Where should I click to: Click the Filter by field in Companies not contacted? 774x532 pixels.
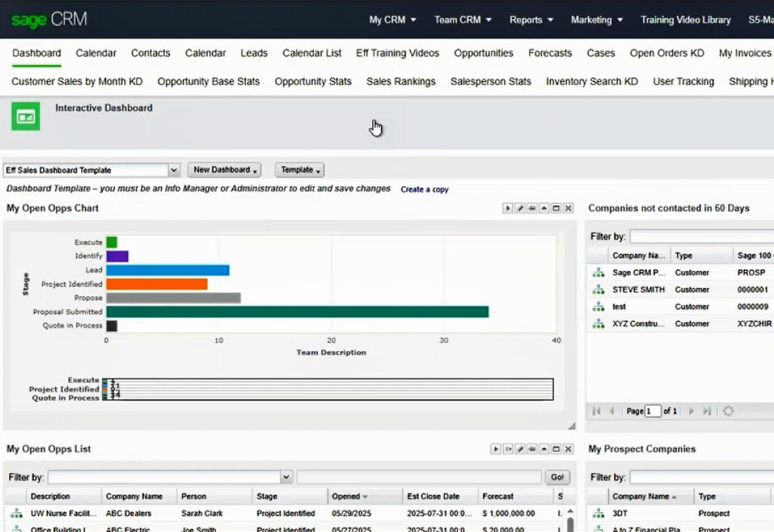coord(702,237)
